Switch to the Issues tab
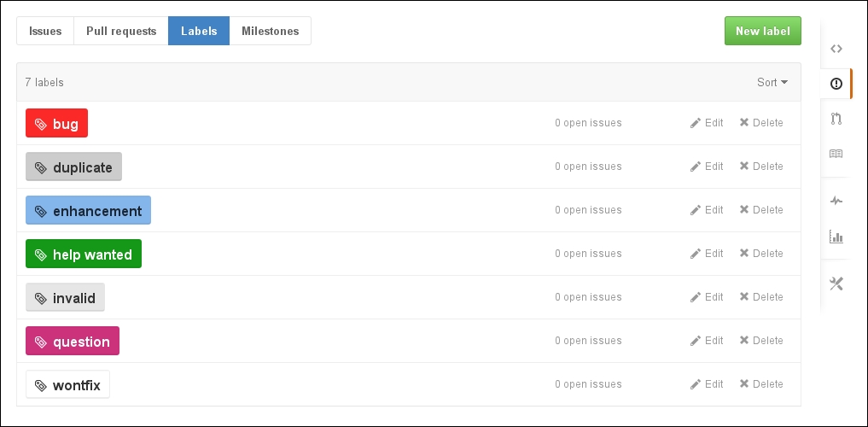The height and width of the screenshot is (427, 868). coord(45,31)
